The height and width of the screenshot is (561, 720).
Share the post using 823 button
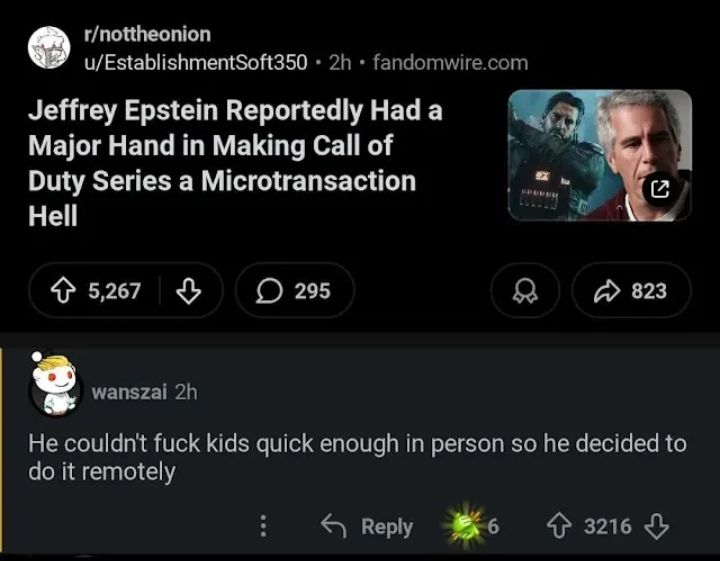click(x=631, y=291)
